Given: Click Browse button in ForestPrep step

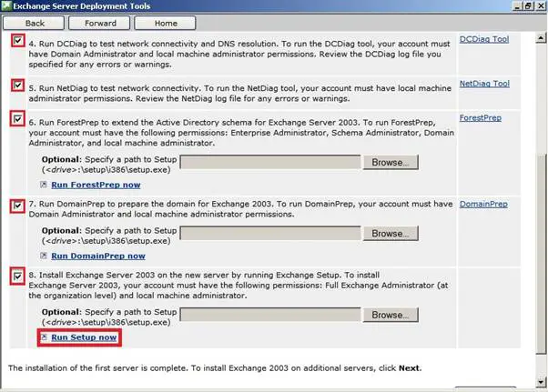Looking at the screenshot, I should pyautogui.click(x=391, y=162).
